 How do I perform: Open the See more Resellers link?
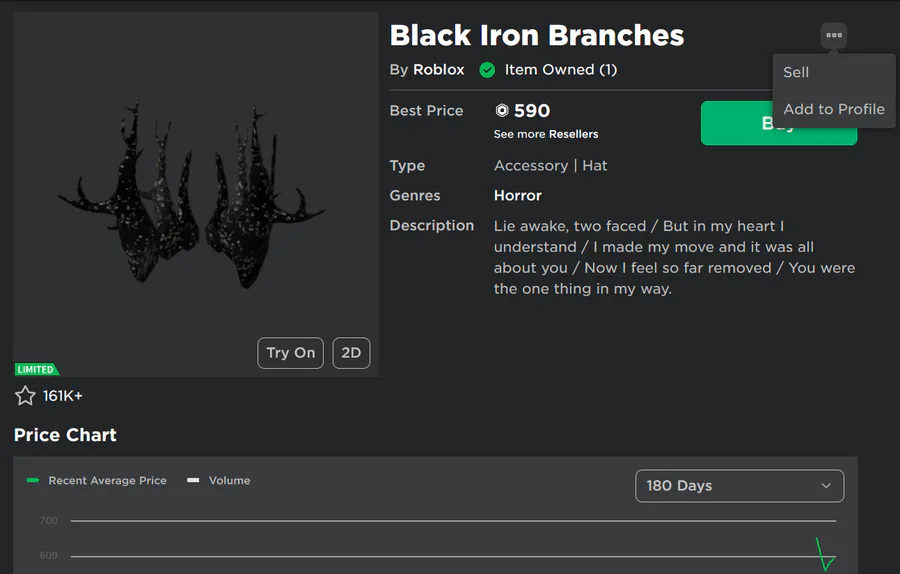pyautogui.click(x=546, y=134)
